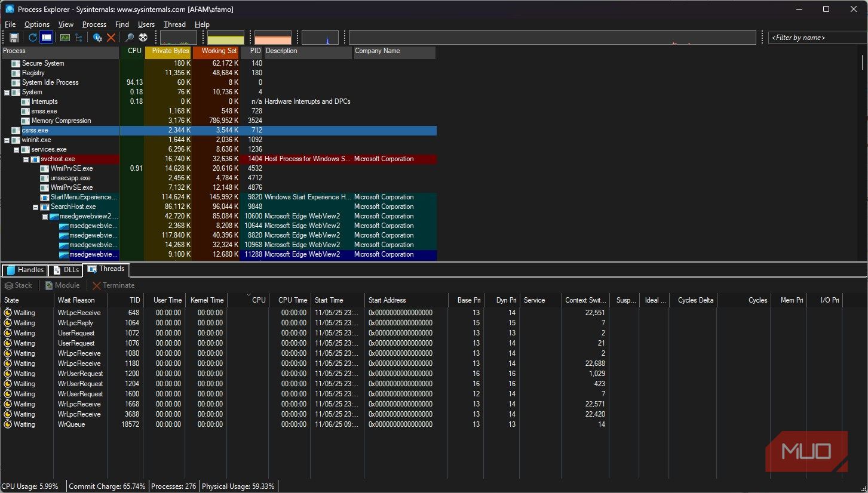Select the smss.exe process row
868x493 pixels.
tap(219, 111)
